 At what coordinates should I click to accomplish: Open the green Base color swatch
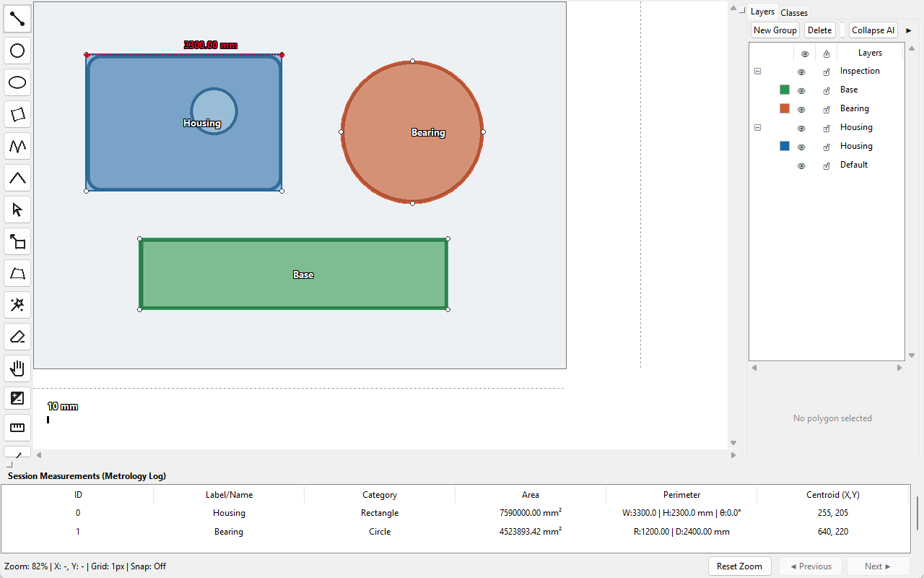(x=785, y=90)
